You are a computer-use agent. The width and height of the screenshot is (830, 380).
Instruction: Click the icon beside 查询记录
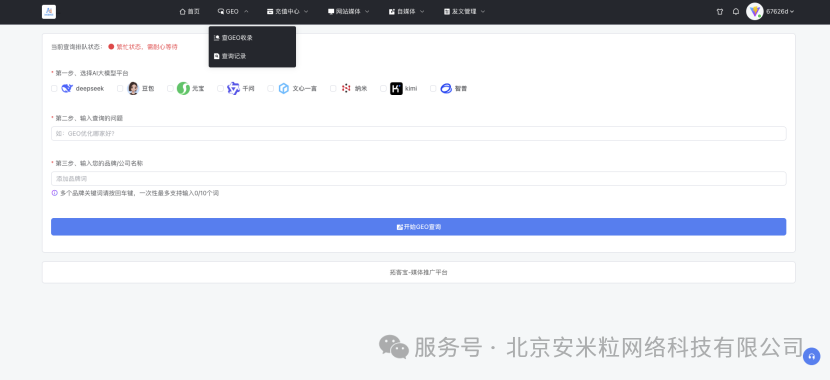(216, 56)
